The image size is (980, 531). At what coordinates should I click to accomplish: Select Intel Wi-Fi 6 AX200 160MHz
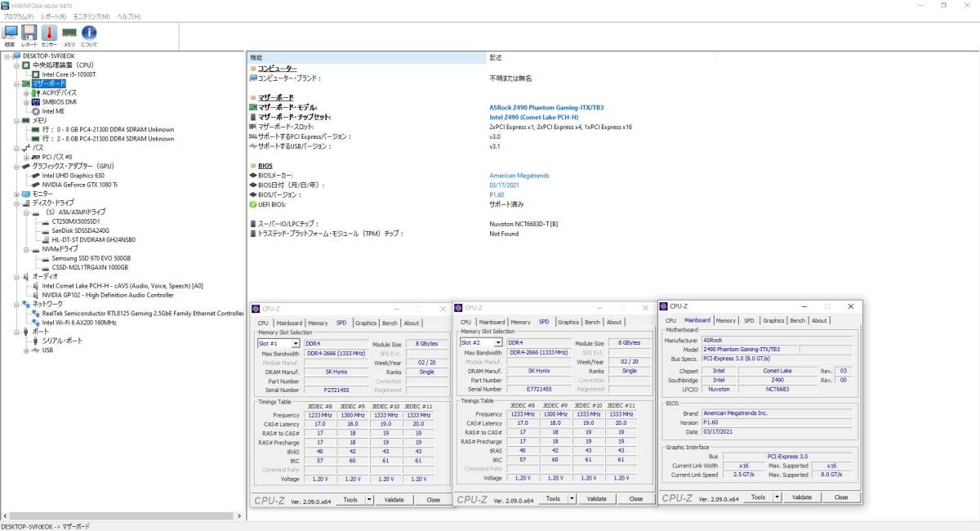point(79,323)
